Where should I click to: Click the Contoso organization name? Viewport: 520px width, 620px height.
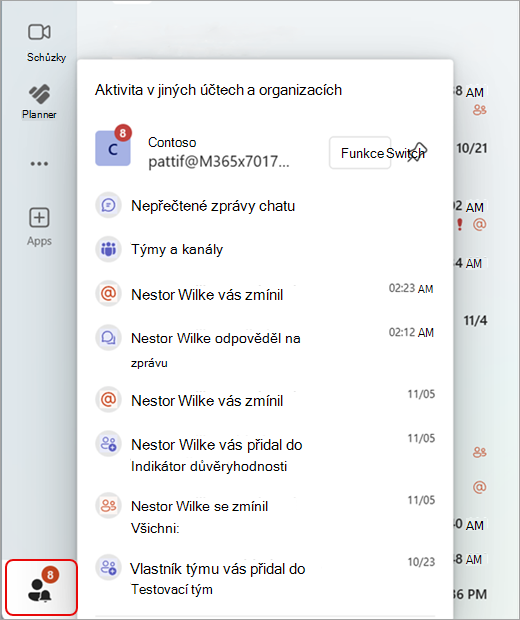click(x=172, y=142)
